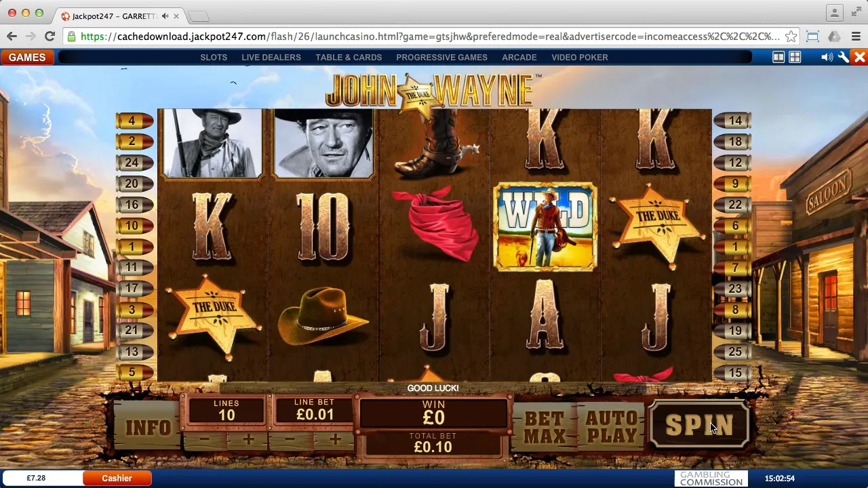
Task: Click the cowboy hat symbol
Action: [x=323, y=317]
